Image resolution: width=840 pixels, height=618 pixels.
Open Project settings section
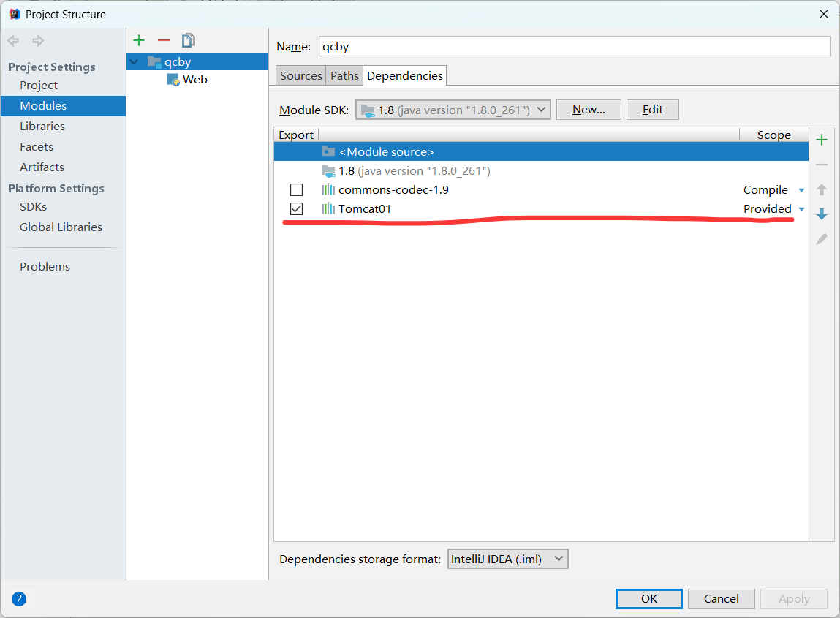[39, 86]
